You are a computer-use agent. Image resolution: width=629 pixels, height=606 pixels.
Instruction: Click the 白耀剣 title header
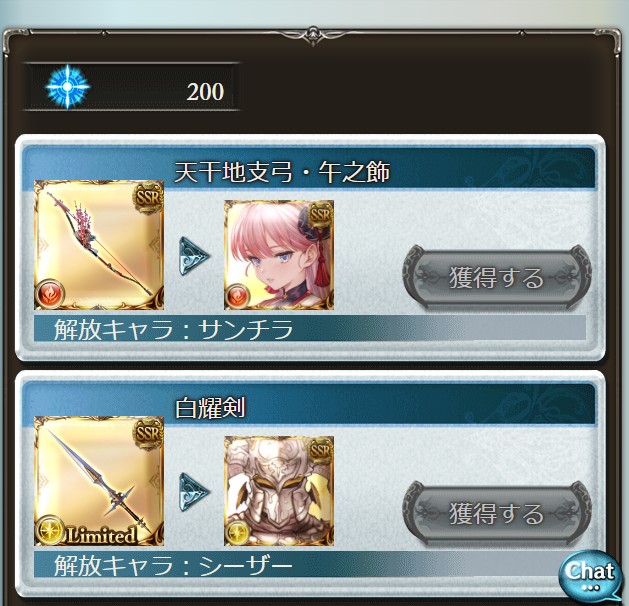tap(210, 408)
